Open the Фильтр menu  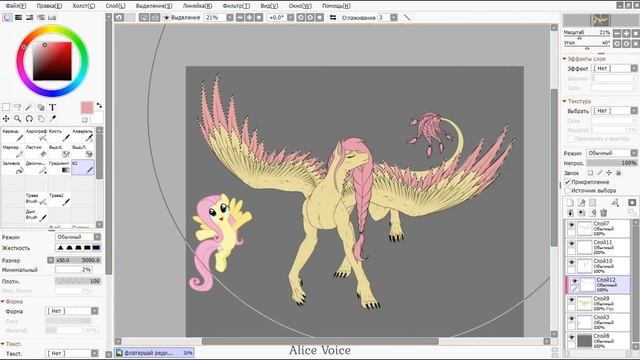point(236,6)
